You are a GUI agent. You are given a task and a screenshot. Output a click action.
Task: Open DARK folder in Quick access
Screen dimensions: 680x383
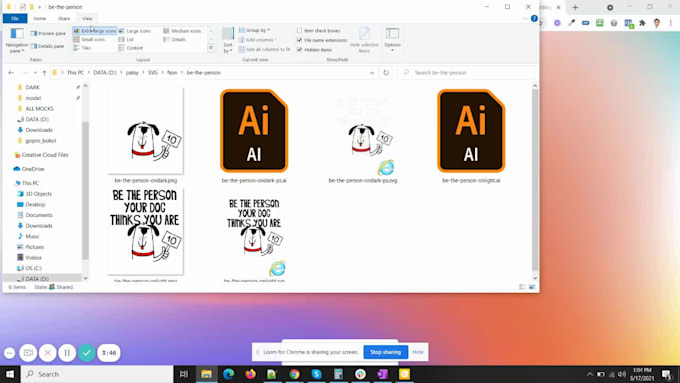tap(33, 87)
